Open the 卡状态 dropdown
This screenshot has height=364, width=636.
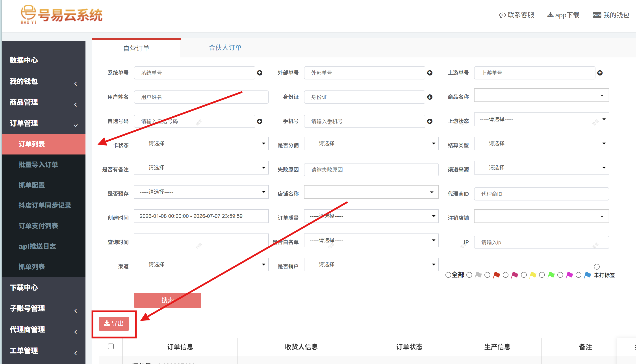coord(201,143)
